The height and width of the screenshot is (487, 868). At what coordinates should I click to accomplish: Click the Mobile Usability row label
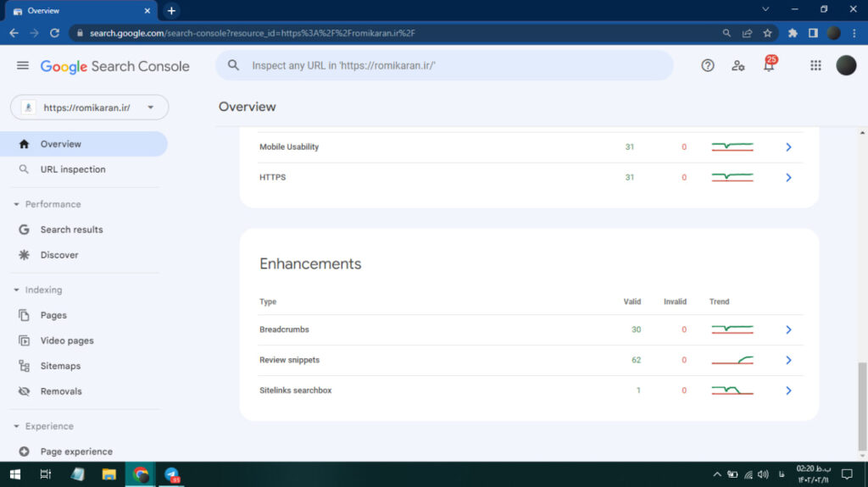click(x=289, y=147)
